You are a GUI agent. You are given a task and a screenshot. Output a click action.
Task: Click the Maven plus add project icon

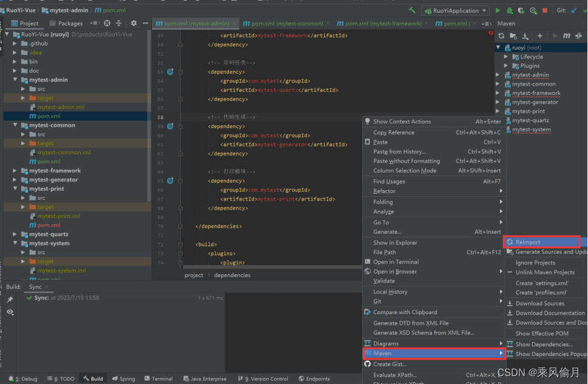pyautogui.click(x=539, y=36)
